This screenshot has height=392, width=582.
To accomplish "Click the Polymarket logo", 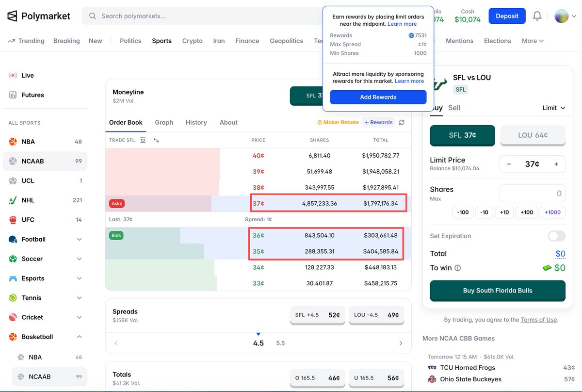I will pos(39,16).
